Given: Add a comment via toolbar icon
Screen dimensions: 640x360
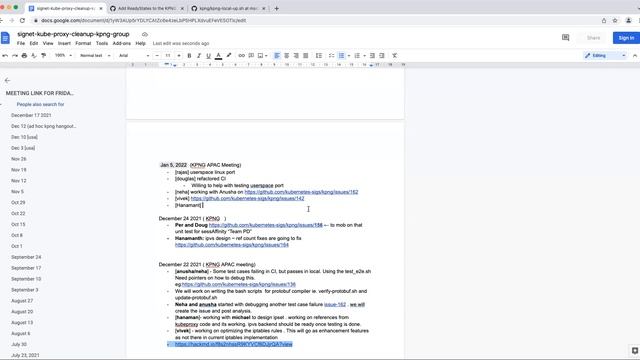Looking at the screenshot, I should click(251, 56).
